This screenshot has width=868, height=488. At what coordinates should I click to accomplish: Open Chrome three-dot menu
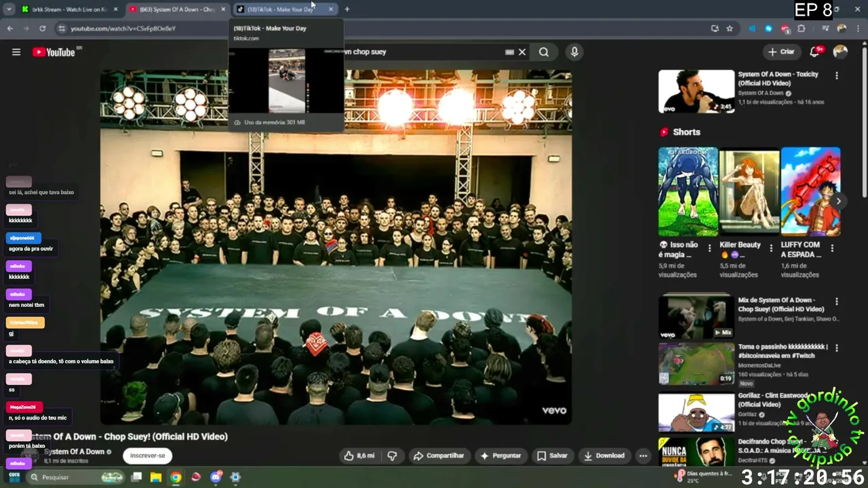coord(857,28)
